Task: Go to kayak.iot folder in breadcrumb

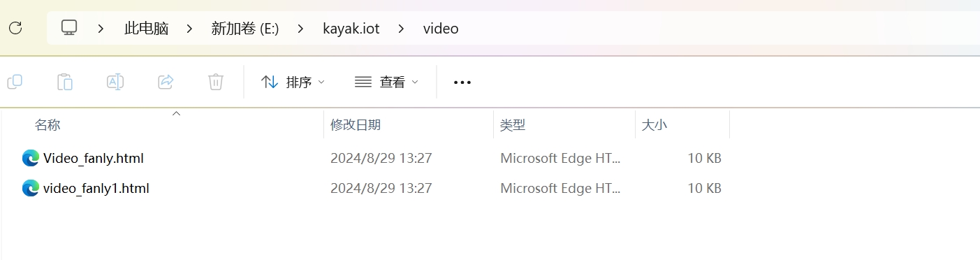Action: click(x=351, y=29)
